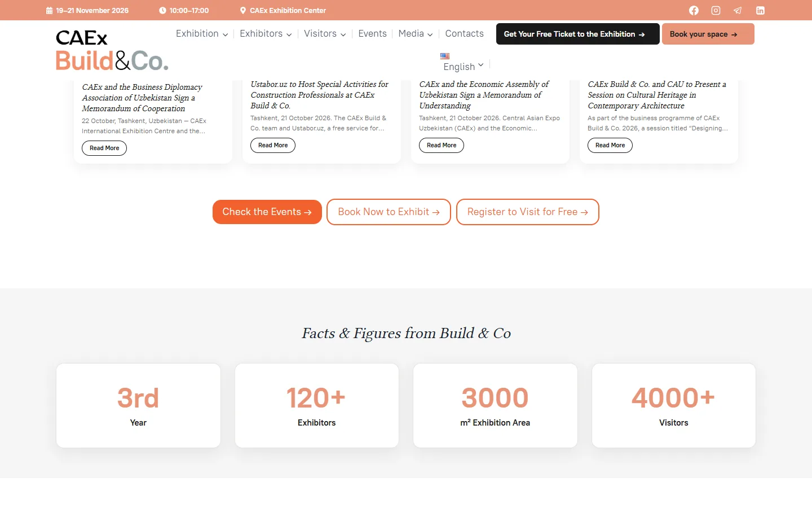Click the US flag language icon
The height and width of the screenshot is (508, 812).
[x=445, y=56]
